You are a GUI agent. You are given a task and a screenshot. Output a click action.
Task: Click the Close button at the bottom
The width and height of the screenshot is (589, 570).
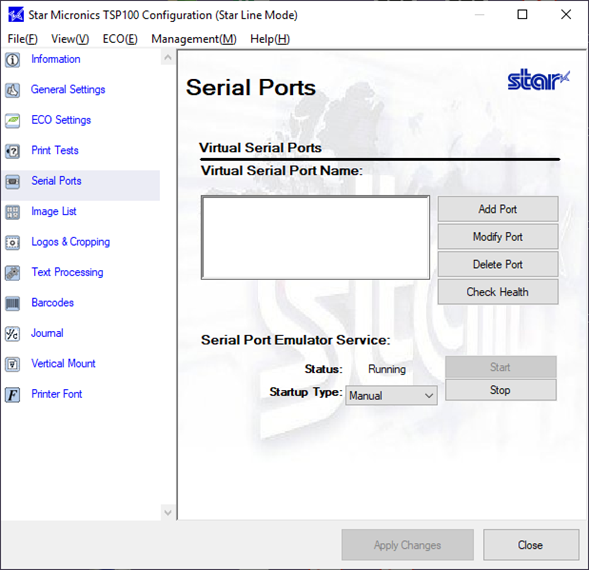[x=531, y=545]
